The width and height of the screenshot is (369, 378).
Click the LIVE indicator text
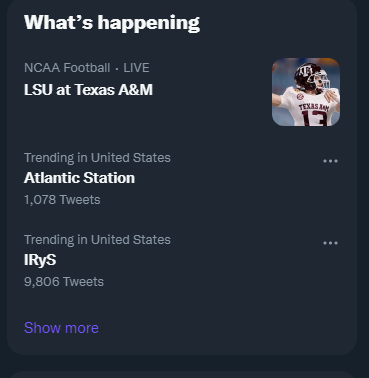136,68
